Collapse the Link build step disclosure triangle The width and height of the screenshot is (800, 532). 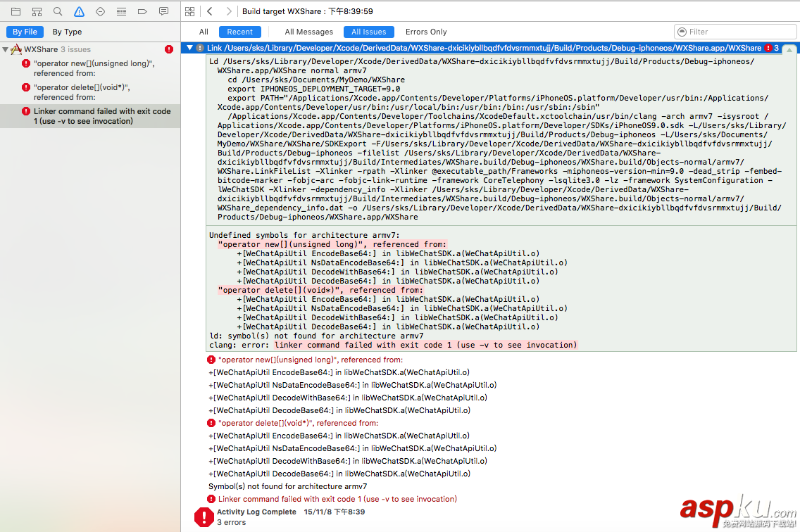[x=189, y=47]
